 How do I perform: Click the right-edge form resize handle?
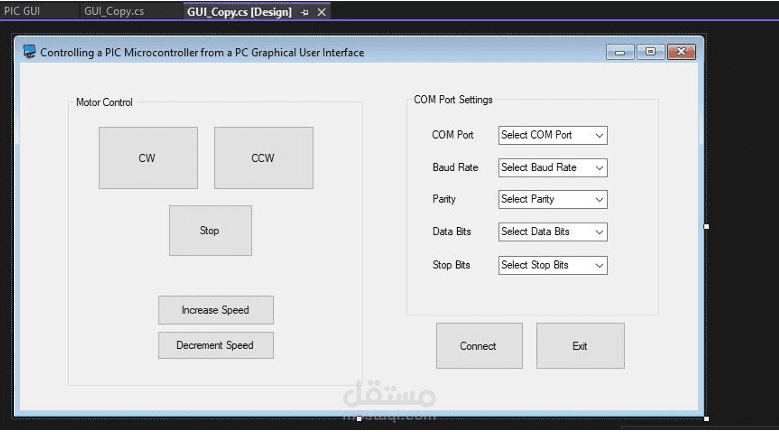706,226
